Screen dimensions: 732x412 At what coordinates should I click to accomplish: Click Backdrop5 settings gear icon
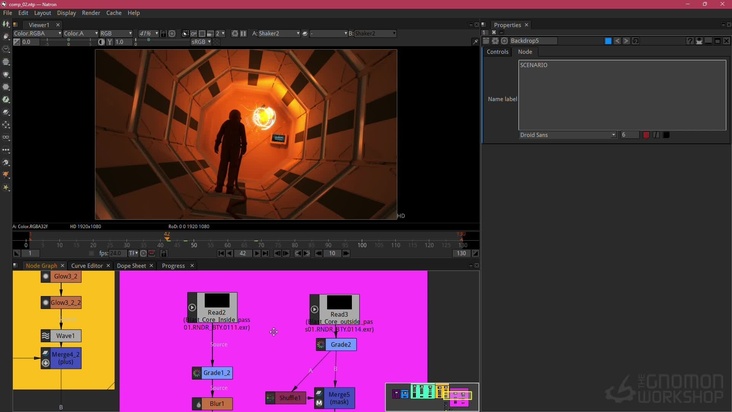(495, 41)
